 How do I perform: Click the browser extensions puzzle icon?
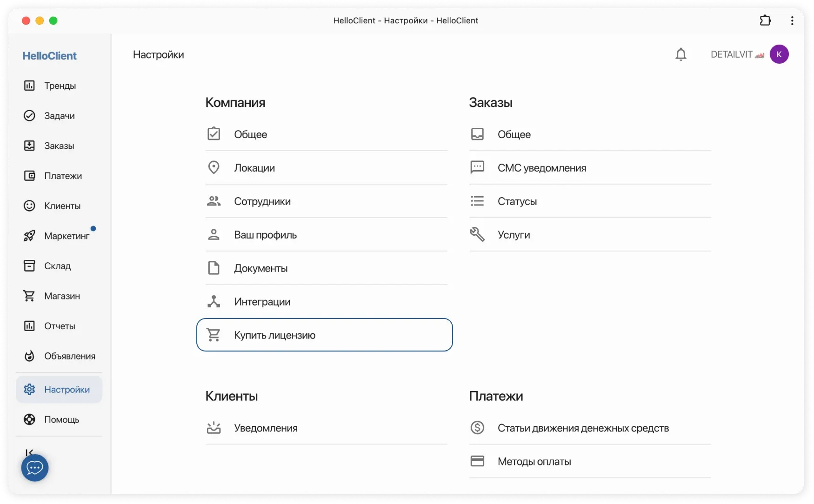pyautogui.click(x=765, y=20)
